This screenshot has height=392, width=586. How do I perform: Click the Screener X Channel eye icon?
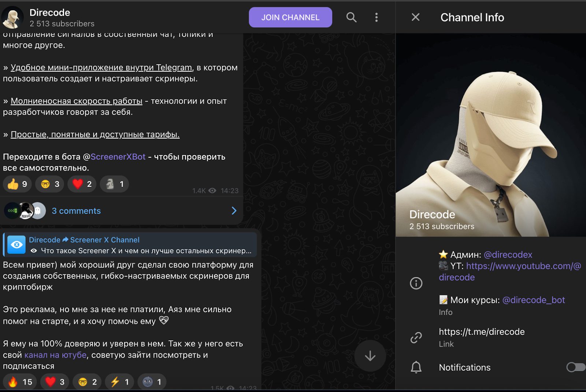[16, 245]
